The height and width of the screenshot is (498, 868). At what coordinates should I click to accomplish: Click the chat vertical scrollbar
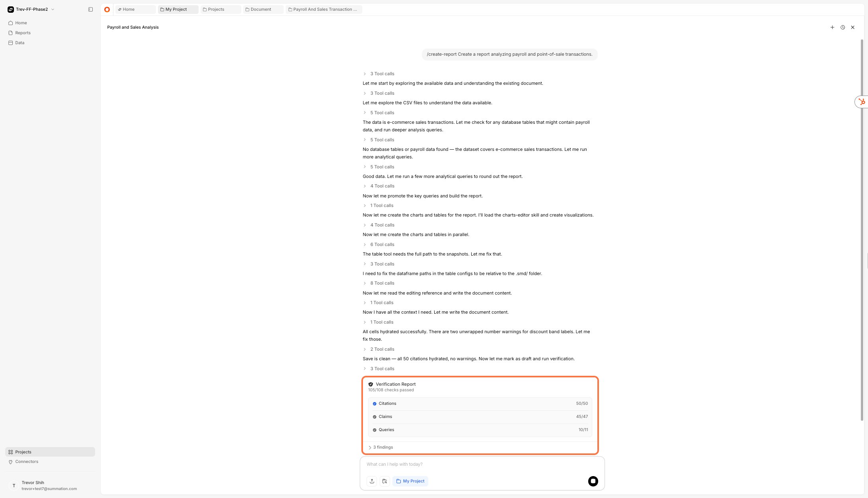click(x=862, y=230)
